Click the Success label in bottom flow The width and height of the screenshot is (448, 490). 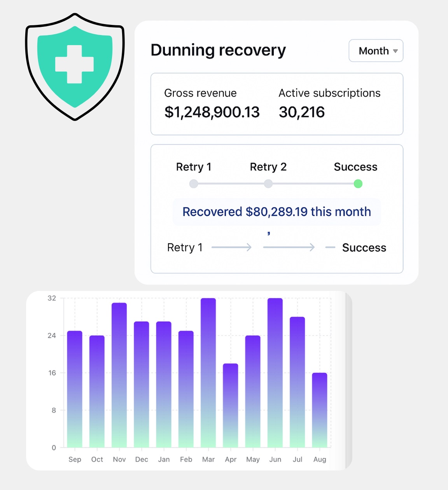pos(364,248)
